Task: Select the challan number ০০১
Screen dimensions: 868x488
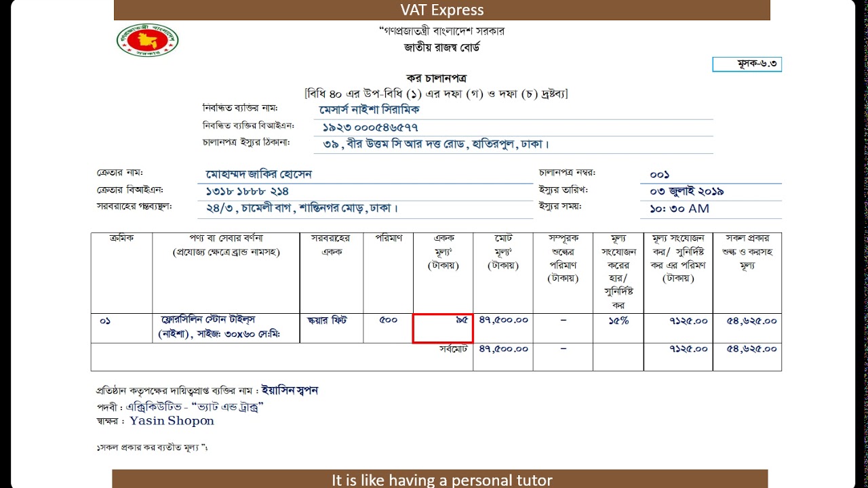Action: [660, 175]
